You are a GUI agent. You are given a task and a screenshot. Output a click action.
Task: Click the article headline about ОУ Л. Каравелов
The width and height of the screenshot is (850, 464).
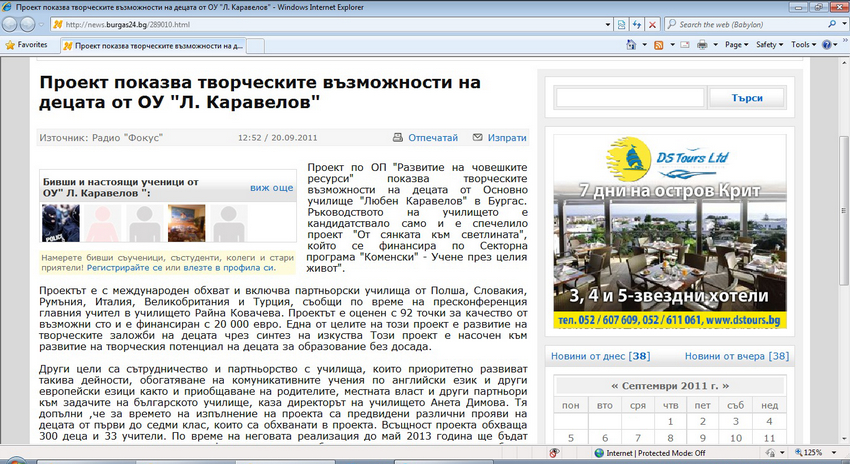[x=260, y=92]
